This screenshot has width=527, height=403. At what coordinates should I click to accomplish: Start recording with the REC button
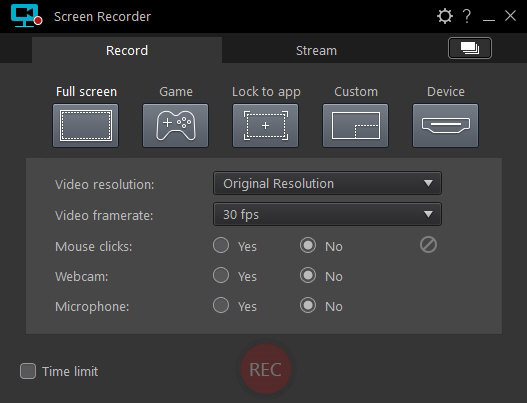click(x=266, y=369)
